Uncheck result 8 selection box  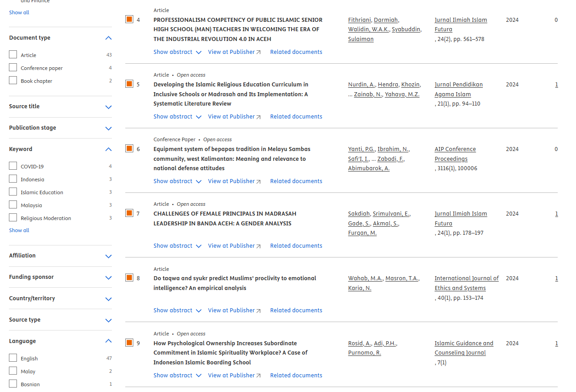(129, 278)
